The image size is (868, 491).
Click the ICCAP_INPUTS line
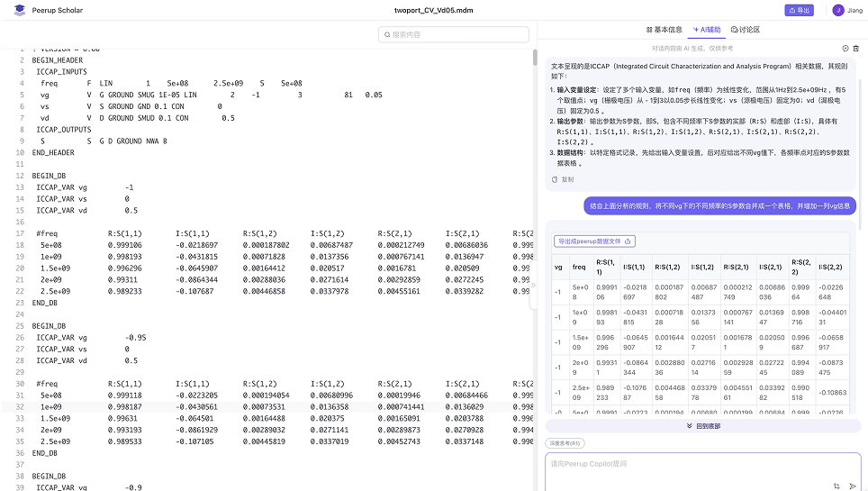(x=61, y=71)
